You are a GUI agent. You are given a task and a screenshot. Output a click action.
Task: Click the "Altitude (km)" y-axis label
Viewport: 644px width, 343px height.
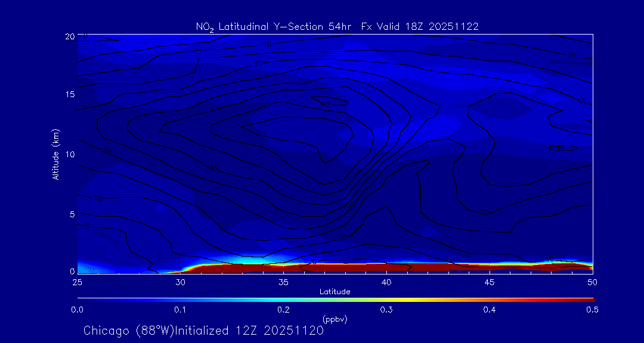pyautogui.click(x=55, y=154)
